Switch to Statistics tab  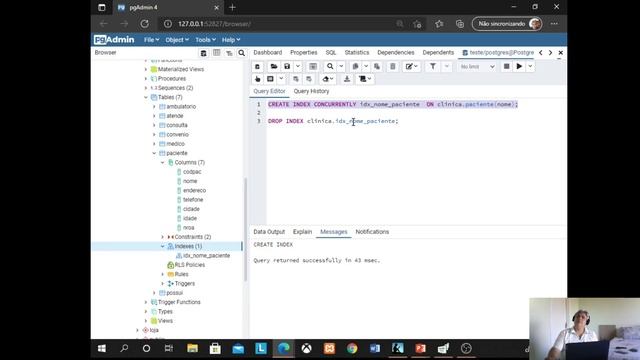tap(357, 53)
